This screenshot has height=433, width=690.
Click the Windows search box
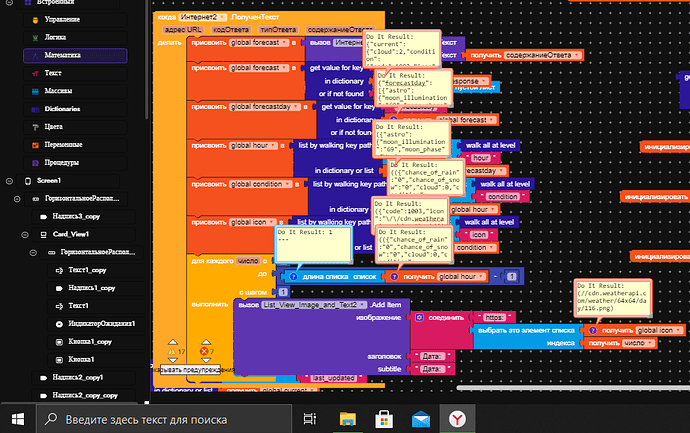point(164,419)
